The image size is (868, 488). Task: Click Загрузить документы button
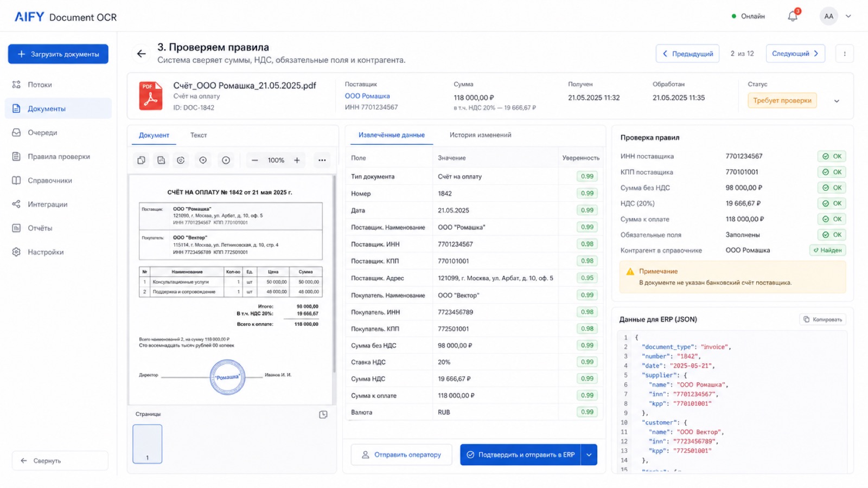[58, 54]
